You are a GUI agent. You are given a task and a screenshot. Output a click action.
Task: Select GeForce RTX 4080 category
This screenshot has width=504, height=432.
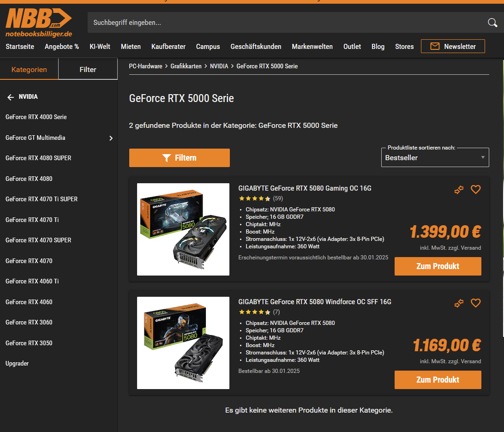coord(29,179)
